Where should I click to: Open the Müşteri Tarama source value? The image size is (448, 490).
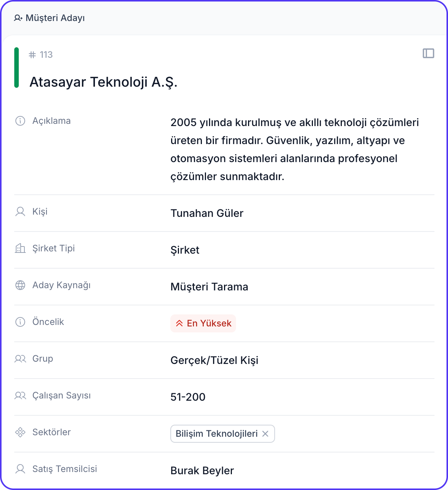[209, 287]
